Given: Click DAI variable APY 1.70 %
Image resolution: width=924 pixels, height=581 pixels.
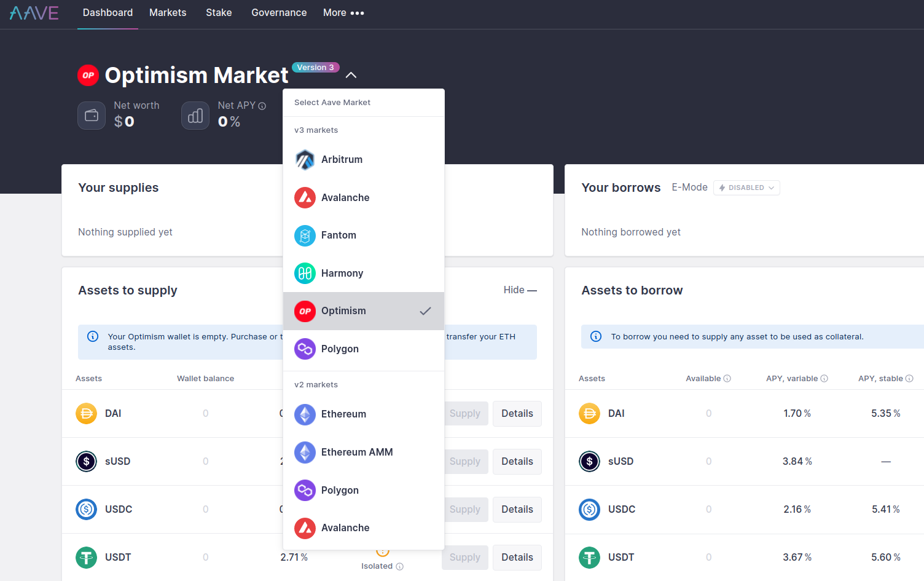Looking at the screenshot, I should point(797,414).
